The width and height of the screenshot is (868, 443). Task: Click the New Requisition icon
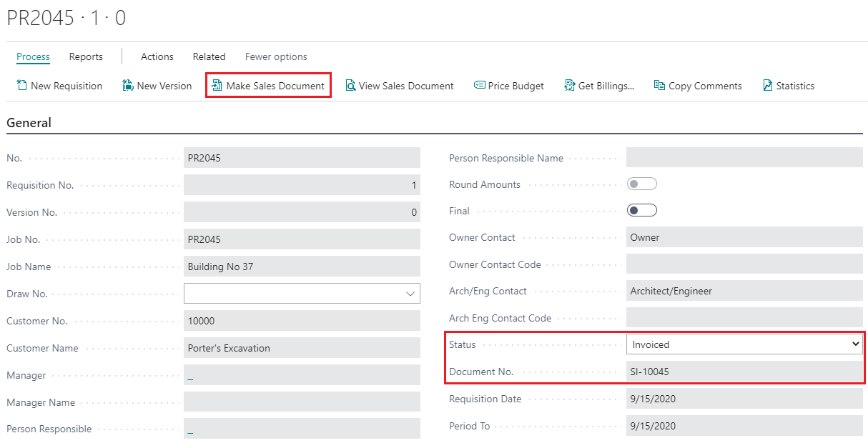click(21, 86)
